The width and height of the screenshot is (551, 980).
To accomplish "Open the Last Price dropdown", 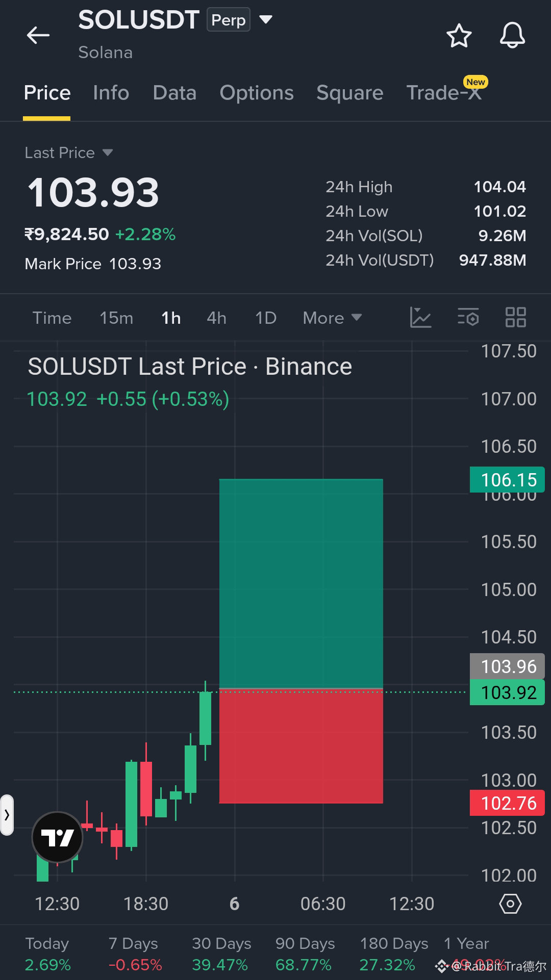I will [x=69, y=152].
